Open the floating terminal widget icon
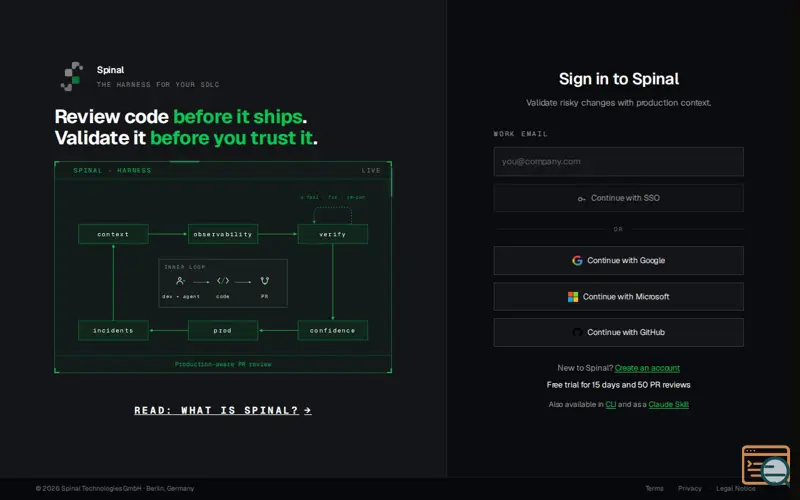 click(x=766, y=465)
